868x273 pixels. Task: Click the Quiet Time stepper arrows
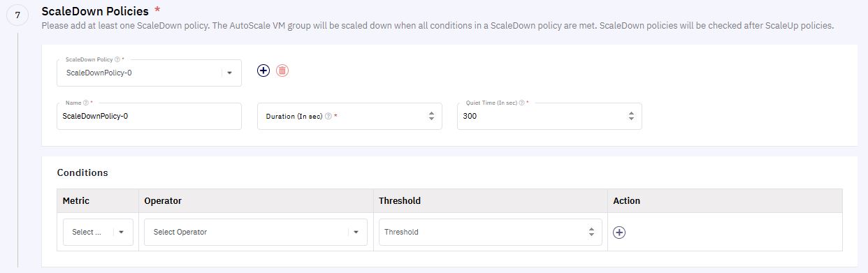tap(631, 117)
